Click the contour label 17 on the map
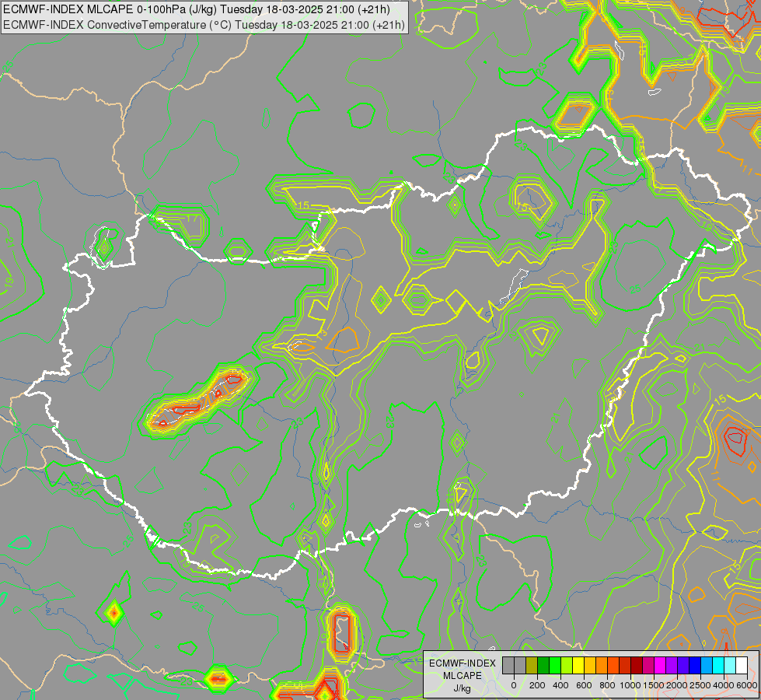 pyautogui.click(x=193, y=218)
